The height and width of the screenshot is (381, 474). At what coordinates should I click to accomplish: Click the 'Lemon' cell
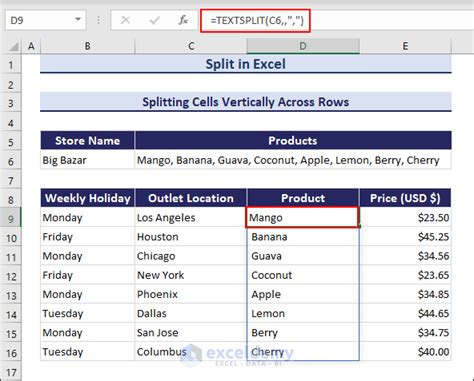tap(303, 313)
